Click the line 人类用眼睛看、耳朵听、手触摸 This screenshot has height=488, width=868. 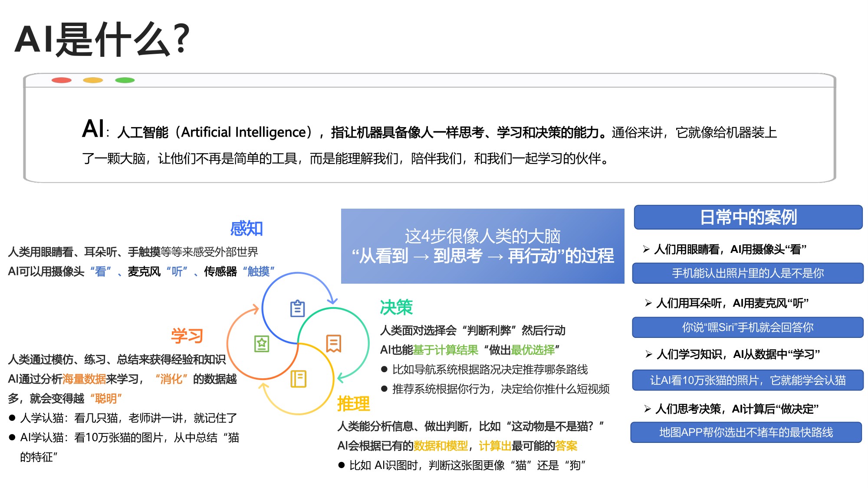(x=133, y=252)
